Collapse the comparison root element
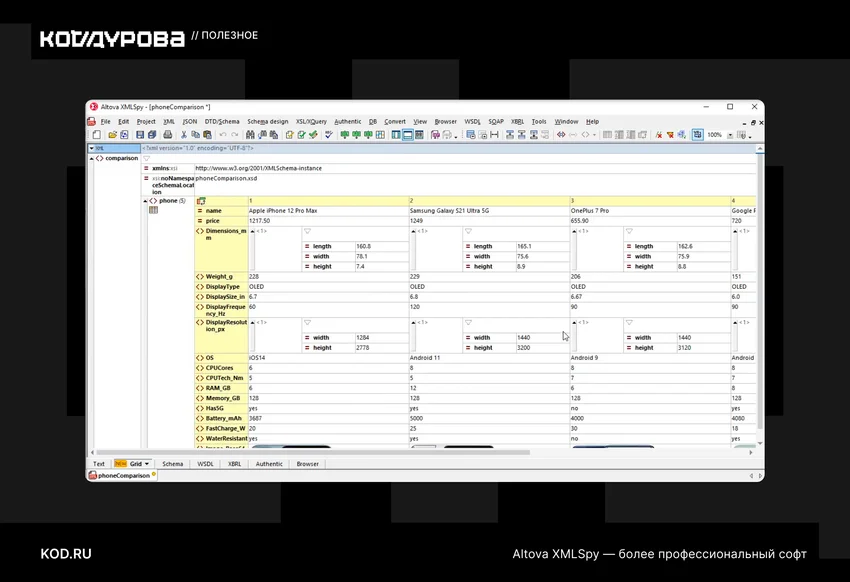 point(91,158)
